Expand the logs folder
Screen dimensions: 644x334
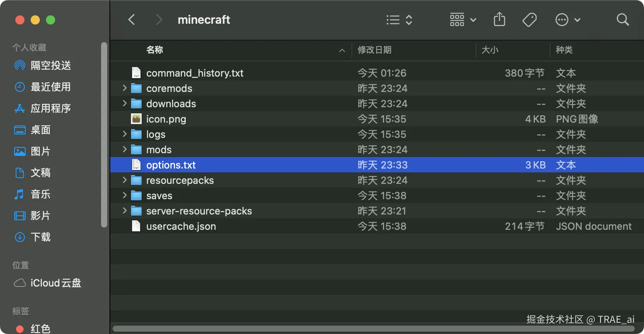(124, 134)
